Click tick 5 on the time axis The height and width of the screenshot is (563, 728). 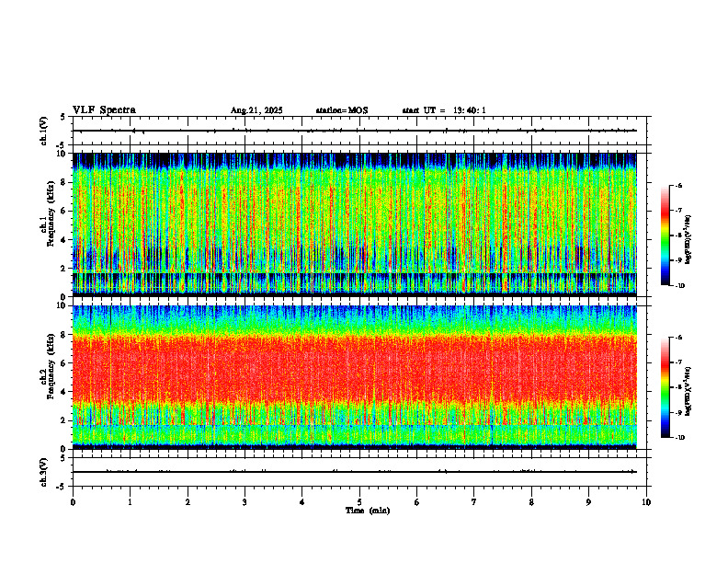359,502
